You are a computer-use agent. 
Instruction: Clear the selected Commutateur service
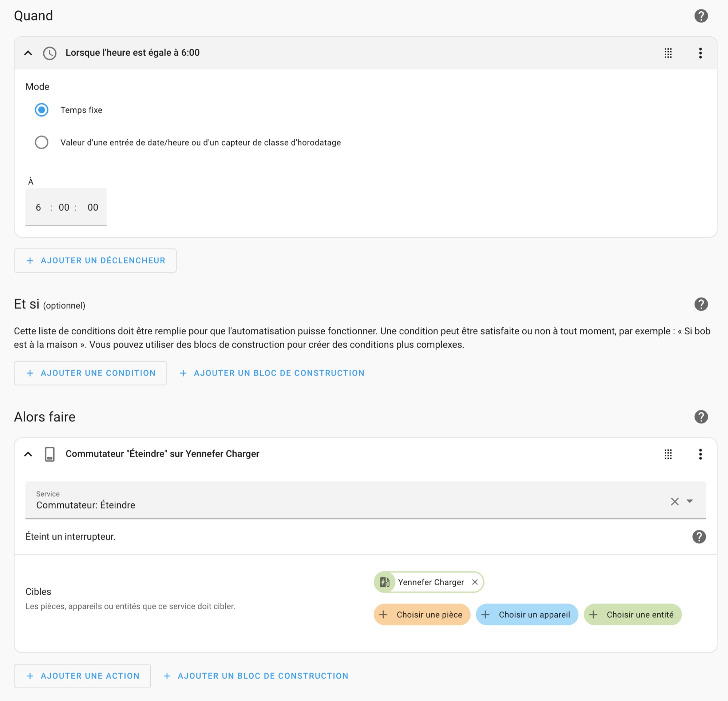(674, 501)
